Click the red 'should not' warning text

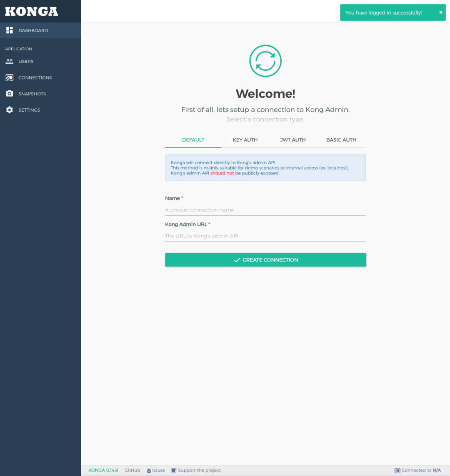click(x=222, y=173)
